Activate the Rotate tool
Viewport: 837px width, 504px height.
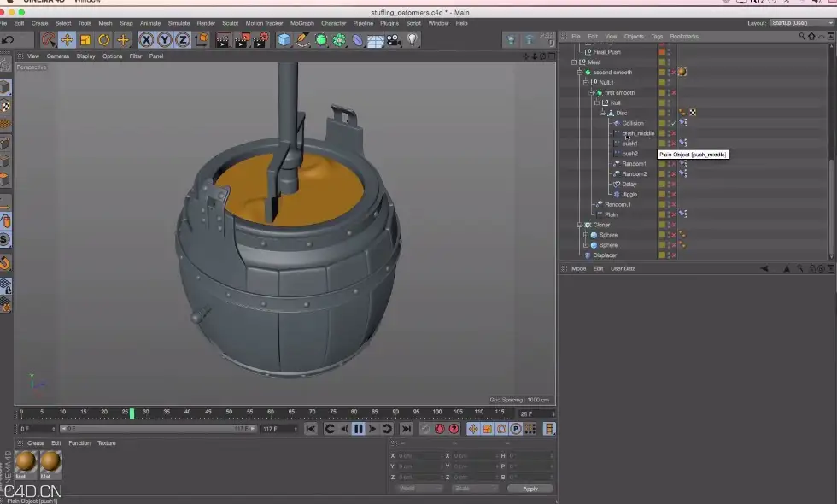pos(104,40)
